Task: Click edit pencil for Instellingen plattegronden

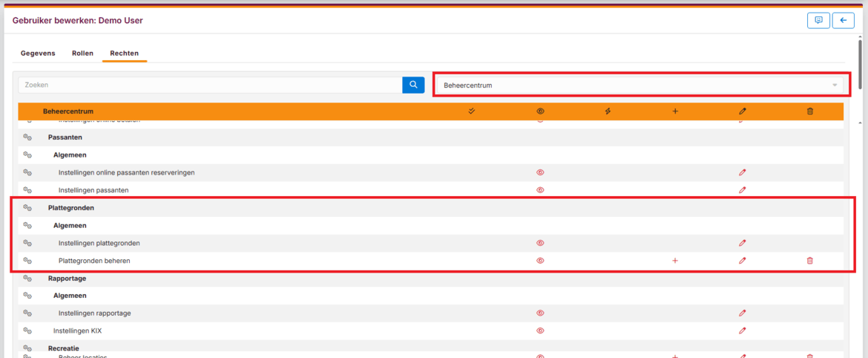Action: click(x=742, y=243)
